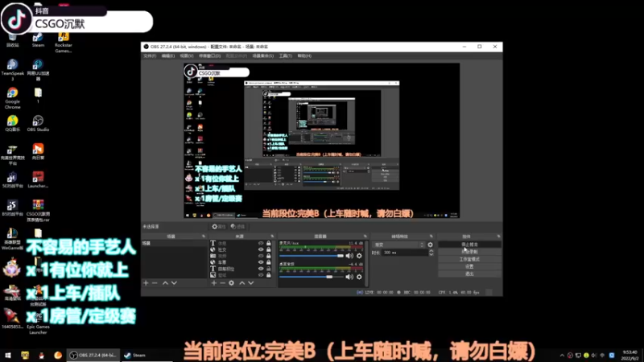Toggle visibility of 车票 source

[x=261, y=262]
